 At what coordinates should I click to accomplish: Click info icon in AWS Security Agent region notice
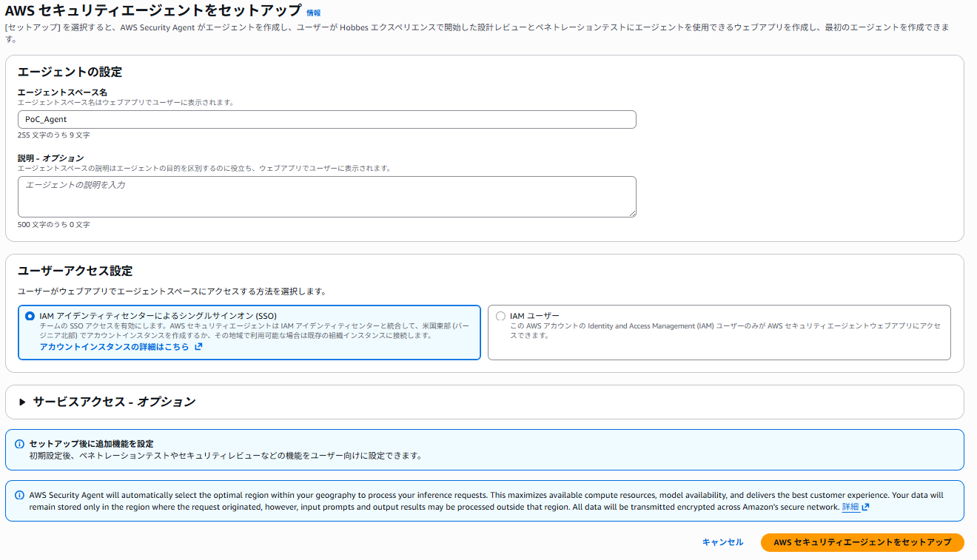pyautogui.click(x=19, y=495)
